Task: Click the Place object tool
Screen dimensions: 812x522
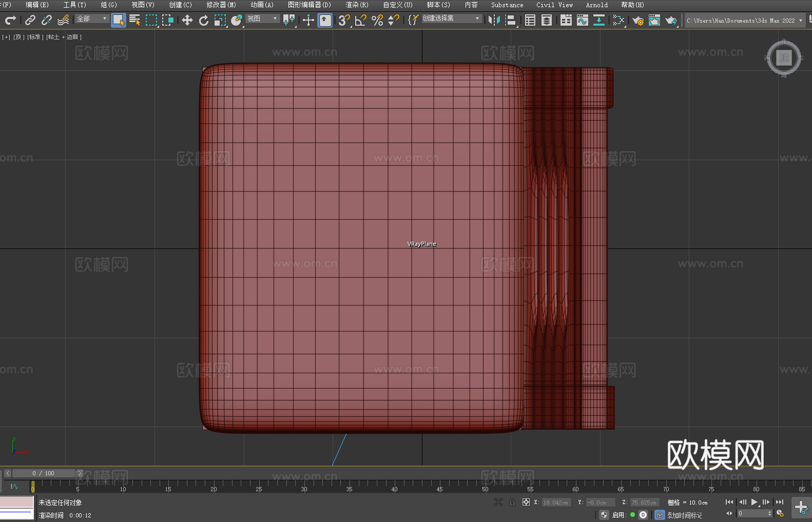Action: click(x=237, y=20)
